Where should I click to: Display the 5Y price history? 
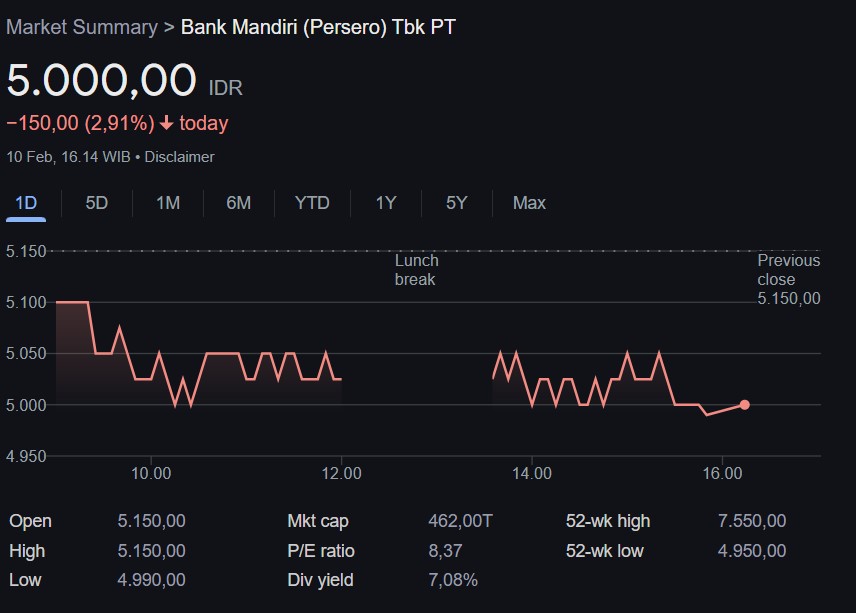pyautogui.click(x=457, y=203)
